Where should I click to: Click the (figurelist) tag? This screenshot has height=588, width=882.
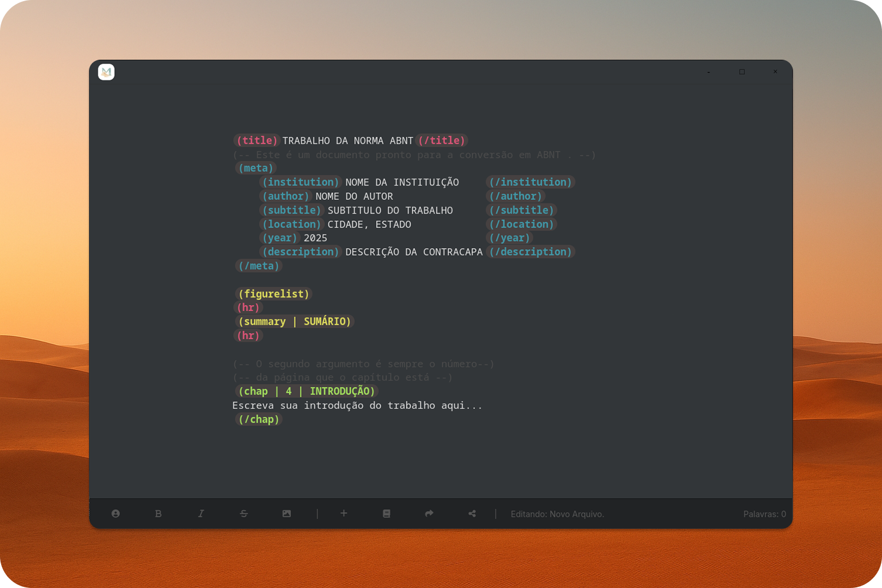tap(273, 294)
